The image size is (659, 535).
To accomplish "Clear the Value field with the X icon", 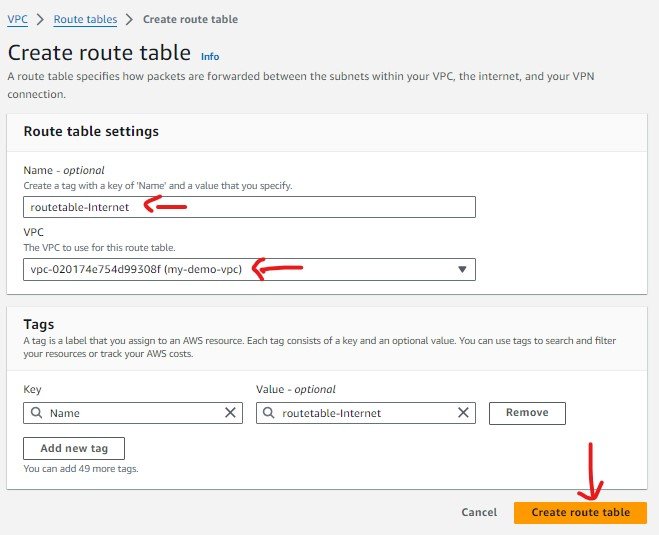I will [463, 413].
